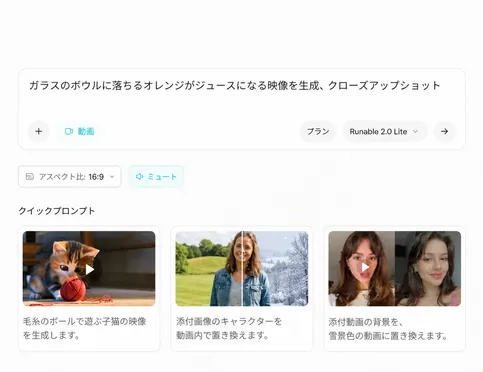Screen dimensions: 483x372
Task: Click the クイックプロンプト heading
Action: (x=57, y=211)
